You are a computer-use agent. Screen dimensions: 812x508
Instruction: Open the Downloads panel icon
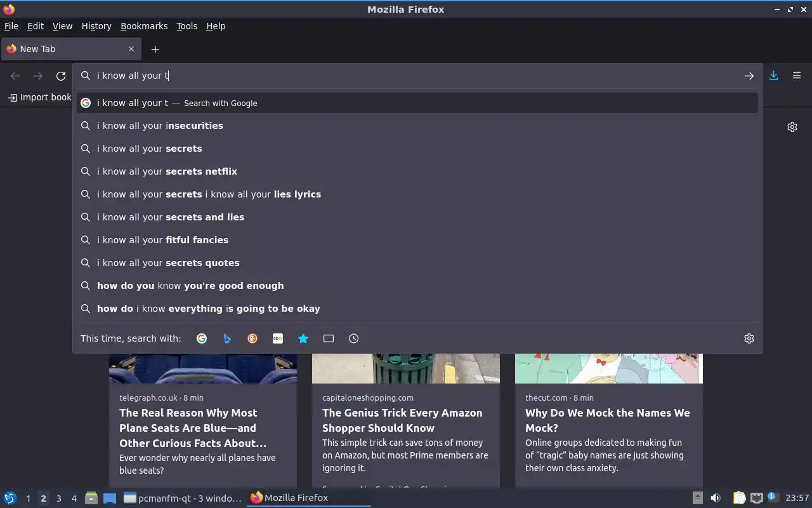774,76
